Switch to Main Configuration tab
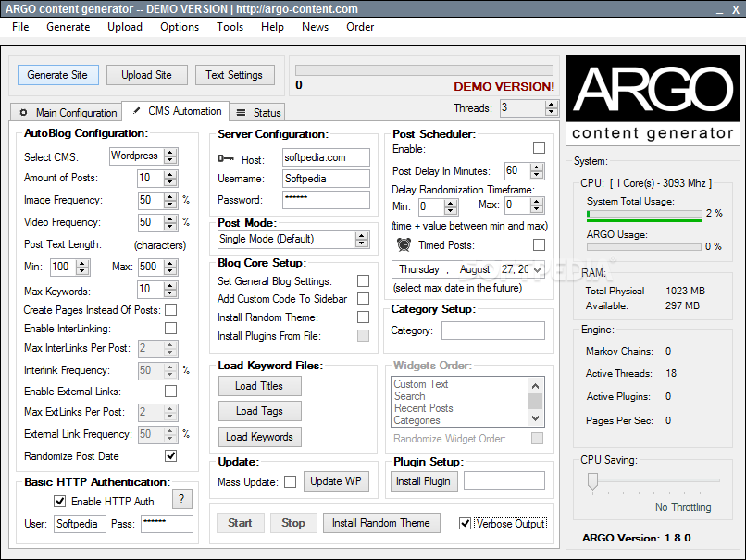Viewport: 746px width, 560px height. [67, 113]
